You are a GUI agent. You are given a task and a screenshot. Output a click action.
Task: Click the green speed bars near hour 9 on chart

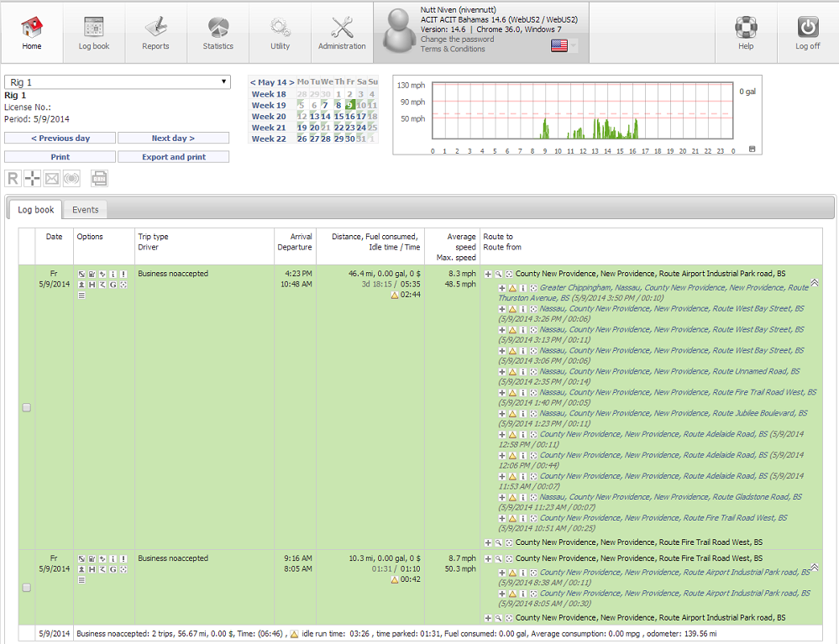545,129
